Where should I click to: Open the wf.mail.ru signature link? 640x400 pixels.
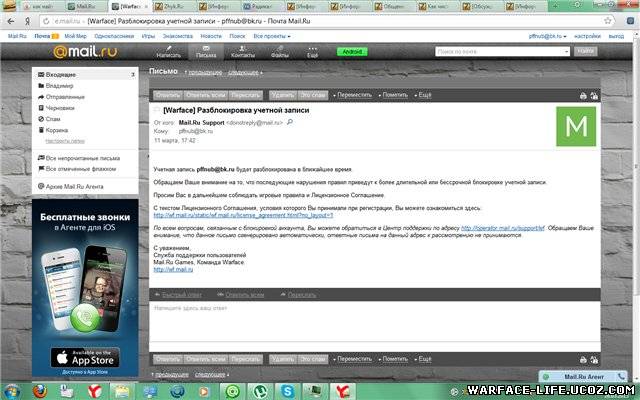[x=173, y=269]
